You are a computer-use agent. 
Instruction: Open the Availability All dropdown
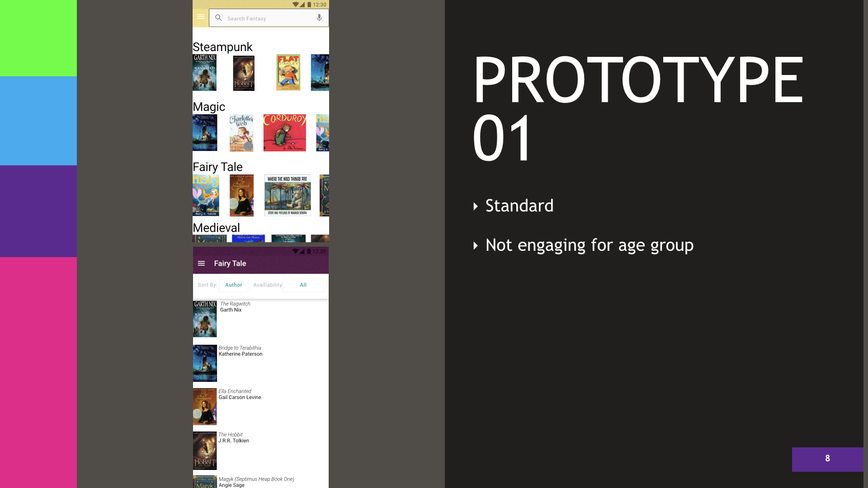click(x=303, y=285)
